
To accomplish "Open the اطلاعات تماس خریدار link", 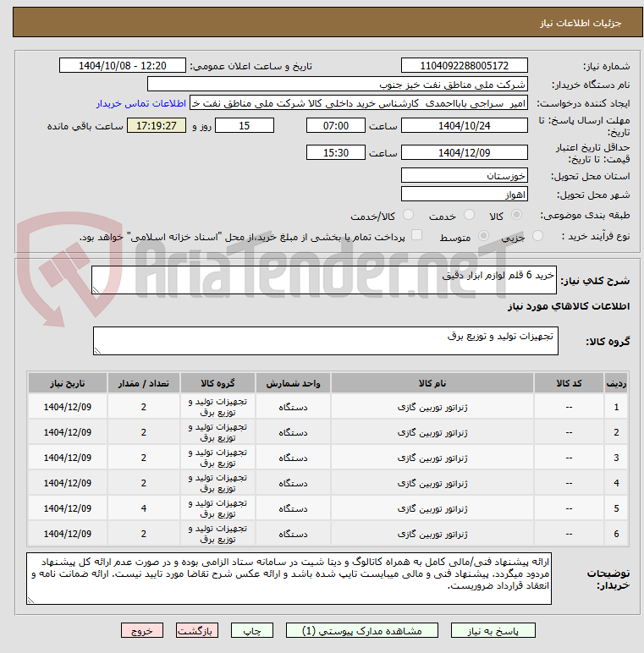I will (x=141, y=103).
